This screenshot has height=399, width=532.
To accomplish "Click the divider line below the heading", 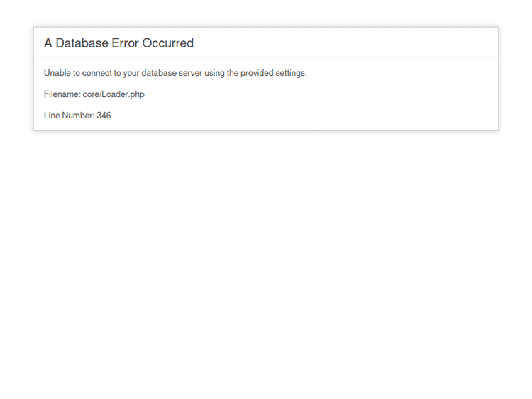I will 266,57.
